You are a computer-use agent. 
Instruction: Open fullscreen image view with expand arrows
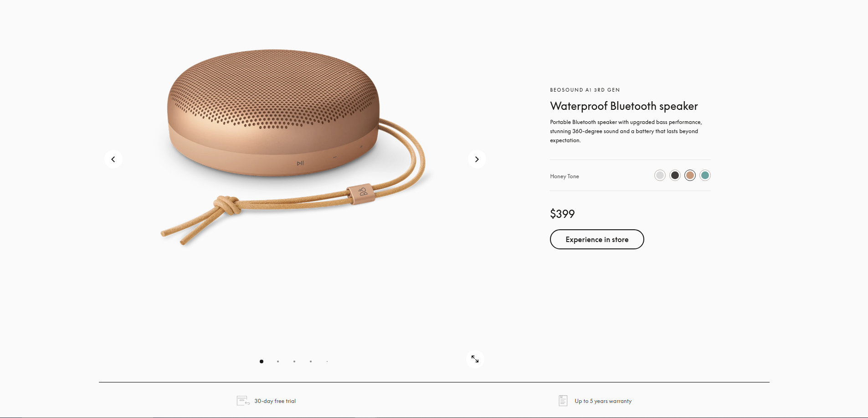pyautogui.click(x=475, y=359)
